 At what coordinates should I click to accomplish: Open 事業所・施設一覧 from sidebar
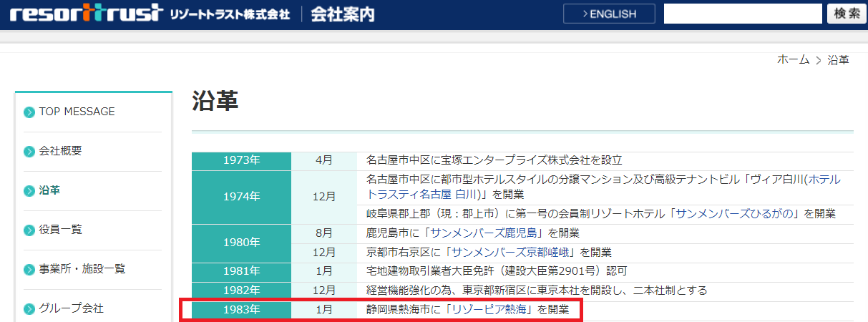tap(82, 269)
